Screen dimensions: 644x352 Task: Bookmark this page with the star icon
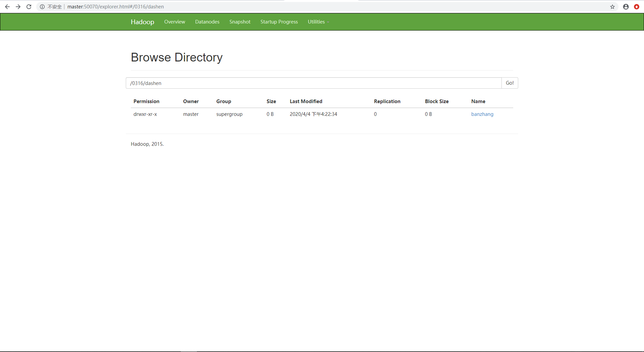click(612, 7)
